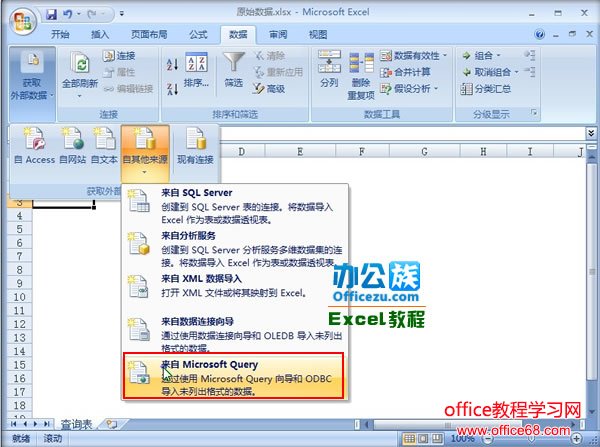Open Advanced (高级) filter

point(269,89)
